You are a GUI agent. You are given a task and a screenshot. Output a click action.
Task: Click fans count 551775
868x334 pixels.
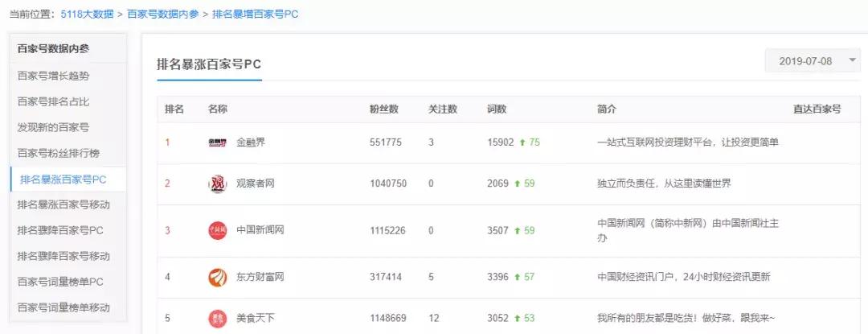386,143
